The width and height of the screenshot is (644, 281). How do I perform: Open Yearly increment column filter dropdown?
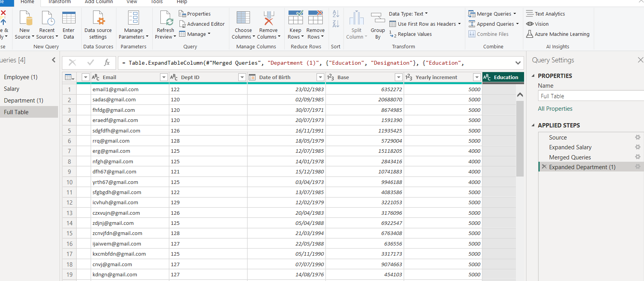point(477,77)
